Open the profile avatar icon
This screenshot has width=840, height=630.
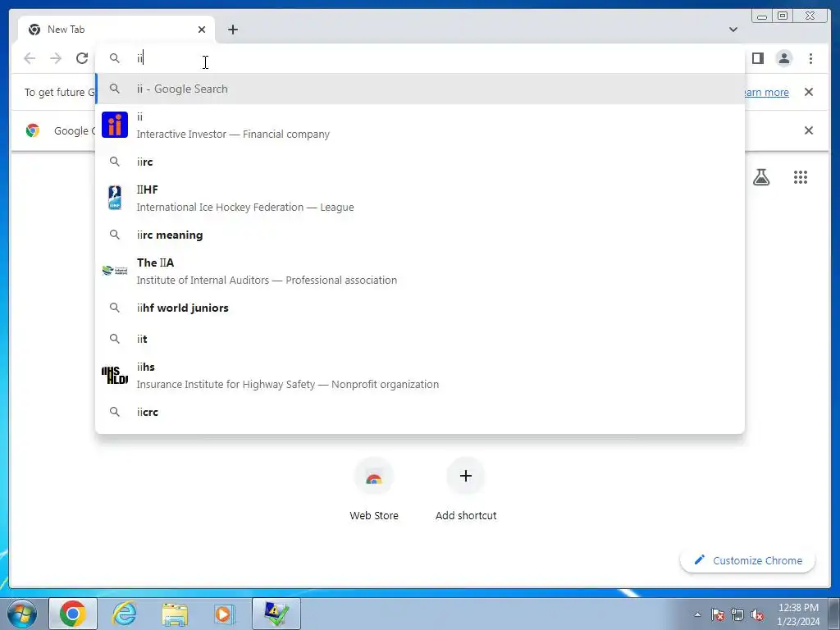[783, 58]
